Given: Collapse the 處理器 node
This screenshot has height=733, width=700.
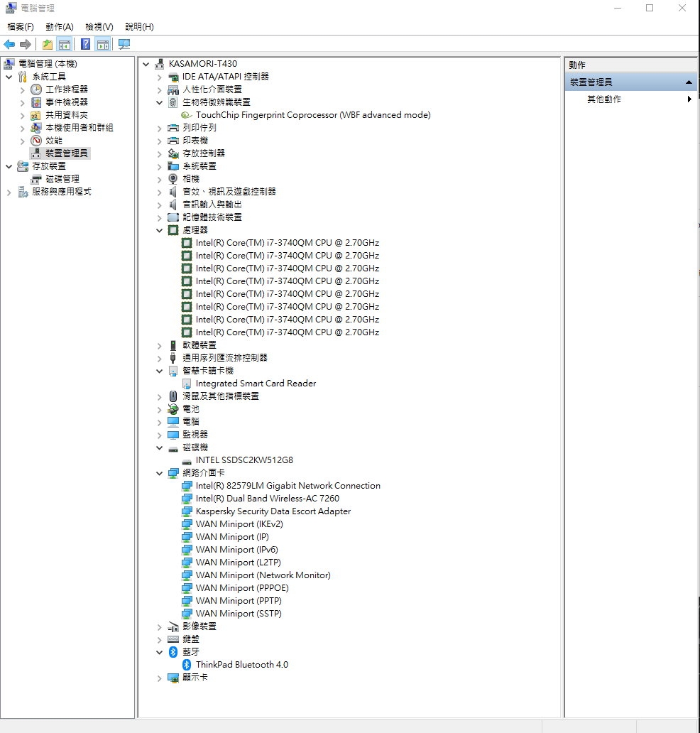Looking at the screenshot, I should (x=159, y=230).
